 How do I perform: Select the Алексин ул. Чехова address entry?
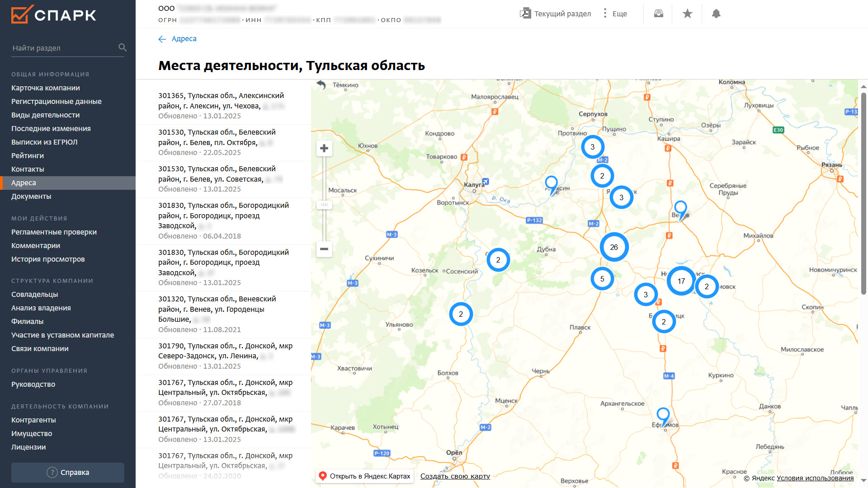tap(222, 106)
